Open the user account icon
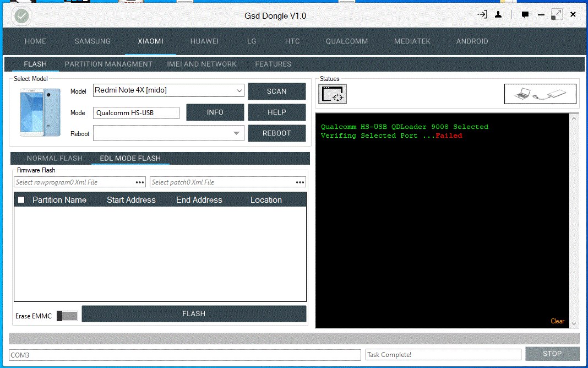Image resolution: width=588 pixels, height=368 pixels. 498,15
